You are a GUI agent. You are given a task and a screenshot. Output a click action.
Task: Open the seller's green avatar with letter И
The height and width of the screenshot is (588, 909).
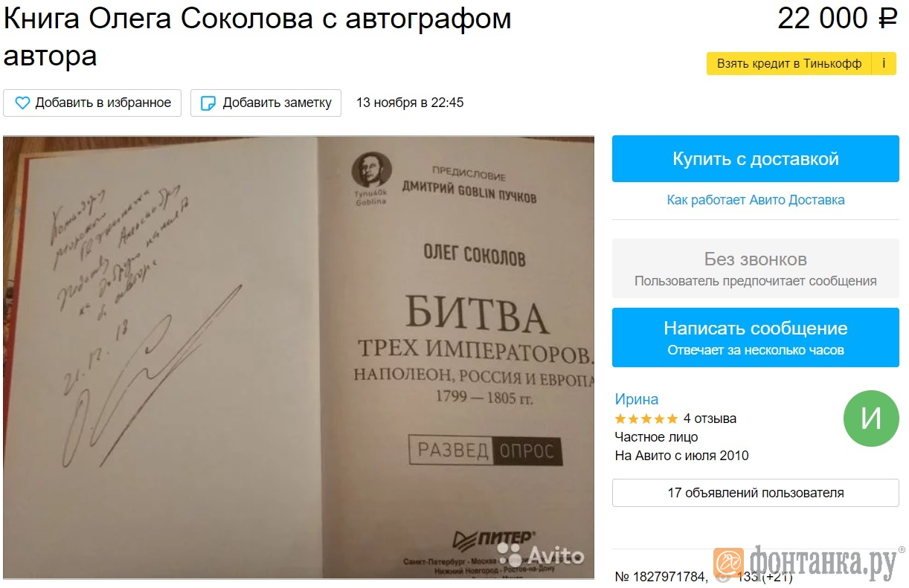(871, 419)
